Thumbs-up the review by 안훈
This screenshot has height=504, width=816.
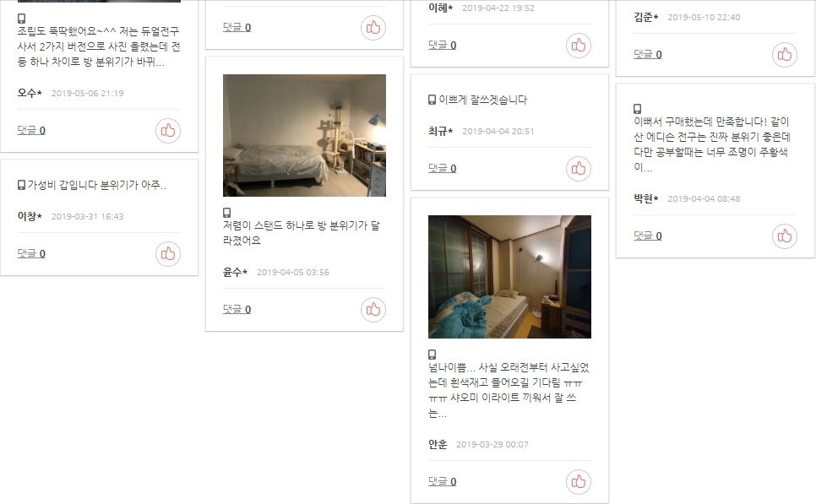[579, 482]
